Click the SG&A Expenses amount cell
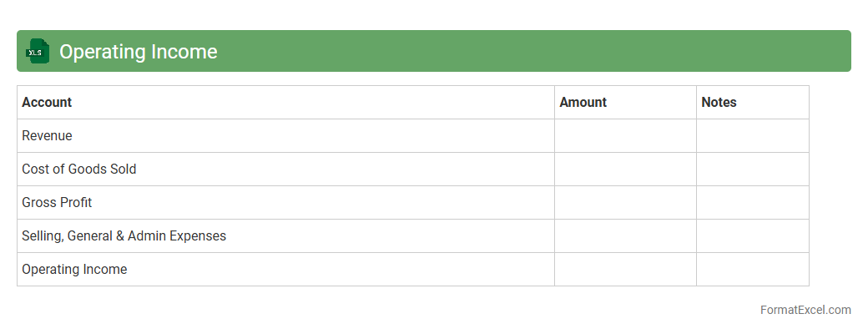 pos(625,235)
